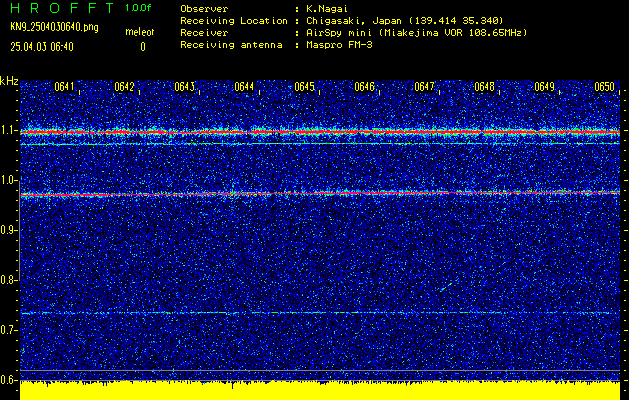Click the 0645 time marker

(x=304, y=87)
